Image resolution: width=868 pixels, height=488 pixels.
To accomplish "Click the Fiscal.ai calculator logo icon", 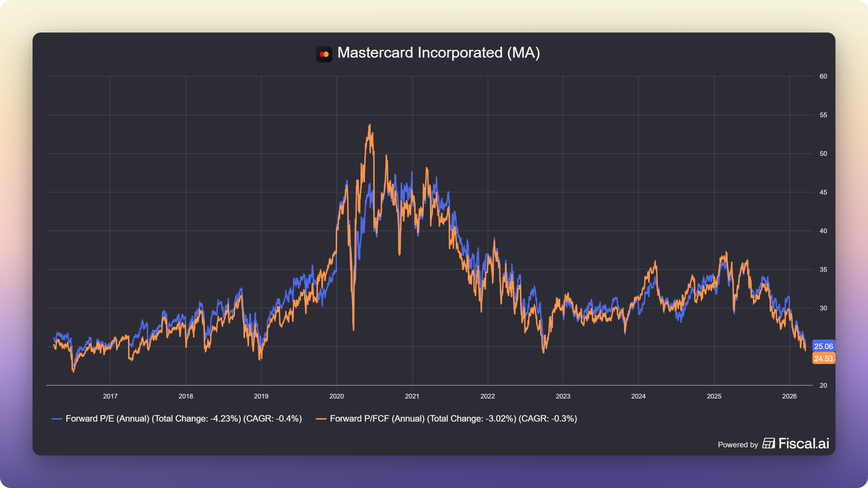I will tap(768, 443).
